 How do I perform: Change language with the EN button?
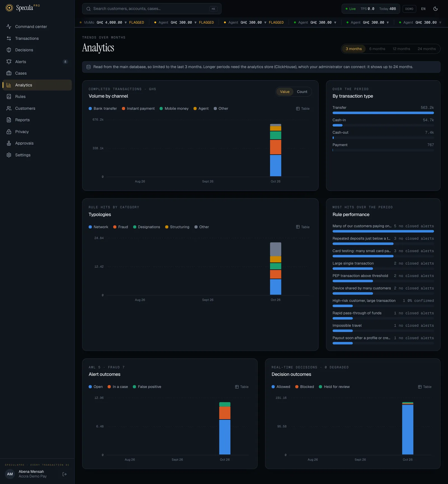423,9
